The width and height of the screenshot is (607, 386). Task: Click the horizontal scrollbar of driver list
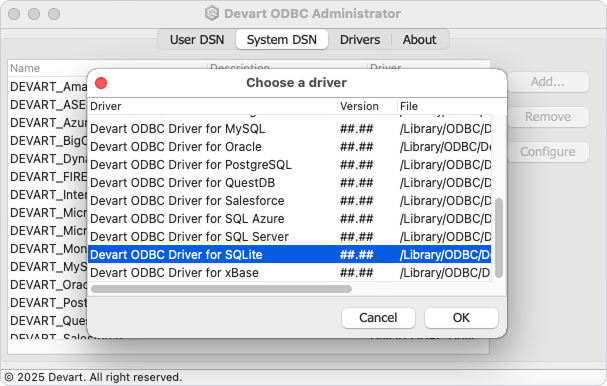pos(221,289)
